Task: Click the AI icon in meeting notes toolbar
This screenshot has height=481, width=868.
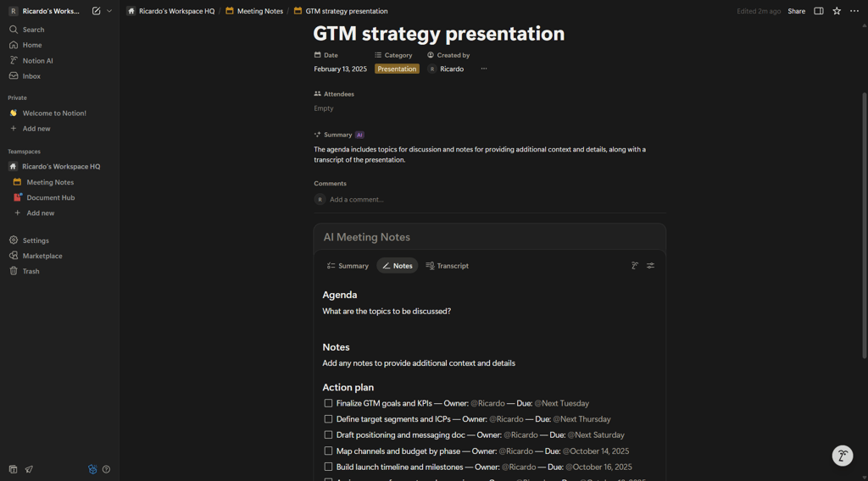Action: click(635, 266)
